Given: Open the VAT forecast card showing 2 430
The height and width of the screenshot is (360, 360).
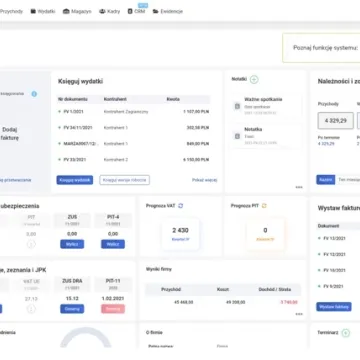Looking at the screenshot, I should pyautogui.click(x=180, y=234).
